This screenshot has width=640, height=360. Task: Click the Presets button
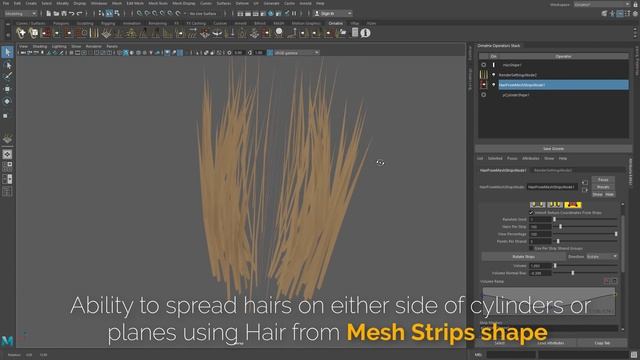tap(603, 187)
